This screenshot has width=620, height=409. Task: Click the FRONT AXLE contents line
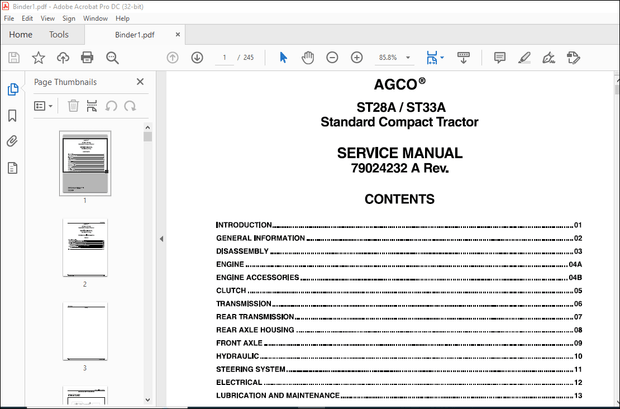pyautogui.click(x=399, y=343)
